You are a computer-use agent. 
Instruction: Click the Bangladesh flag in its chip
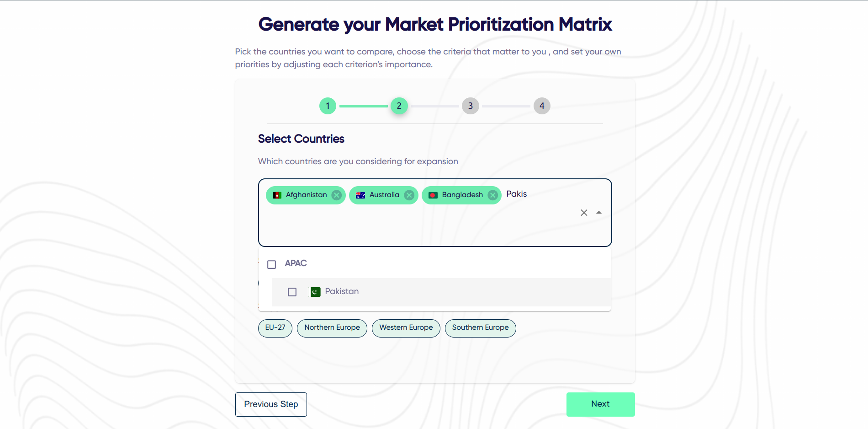tap(433, 195)
